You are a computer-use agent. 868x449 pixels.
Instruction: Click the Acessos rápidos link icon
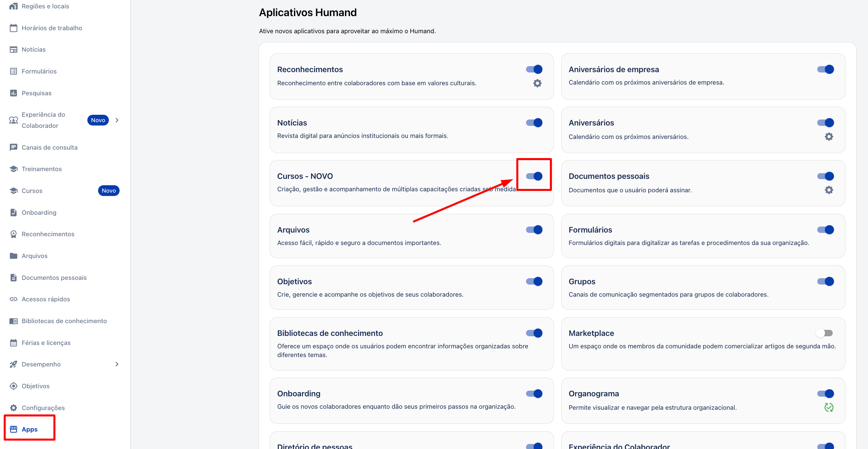point(13,299)
